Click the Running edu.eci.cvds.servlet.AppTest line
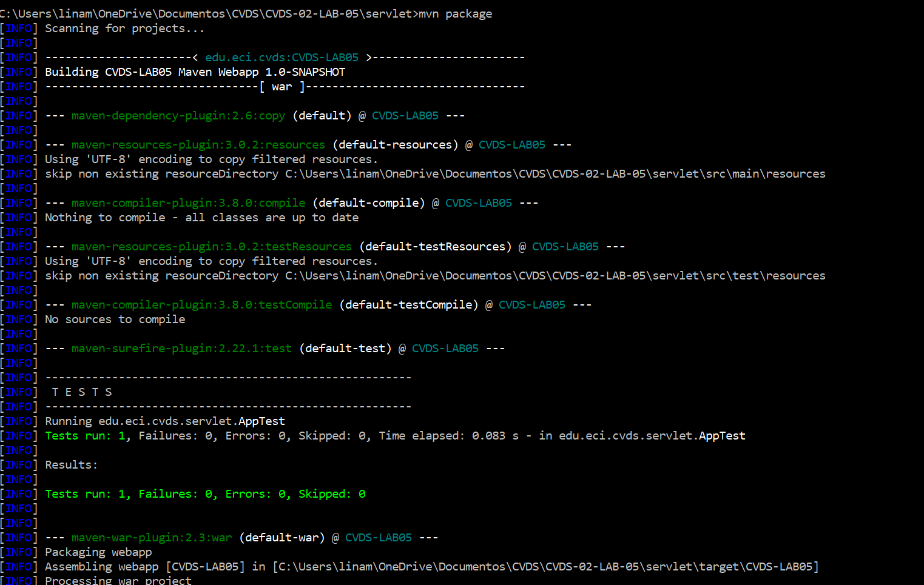This screenshot has height=585, width=924. click(164, 421)
